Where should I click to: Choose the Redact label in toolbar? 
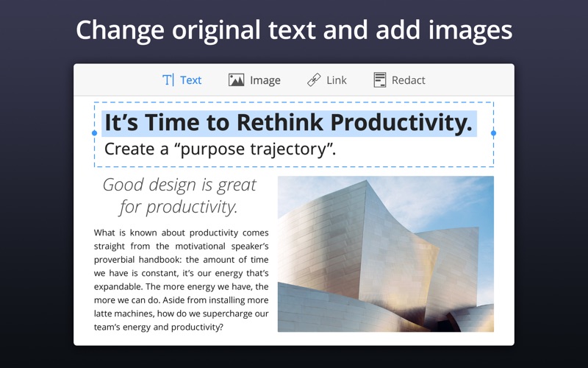click(x=409, y=80)
